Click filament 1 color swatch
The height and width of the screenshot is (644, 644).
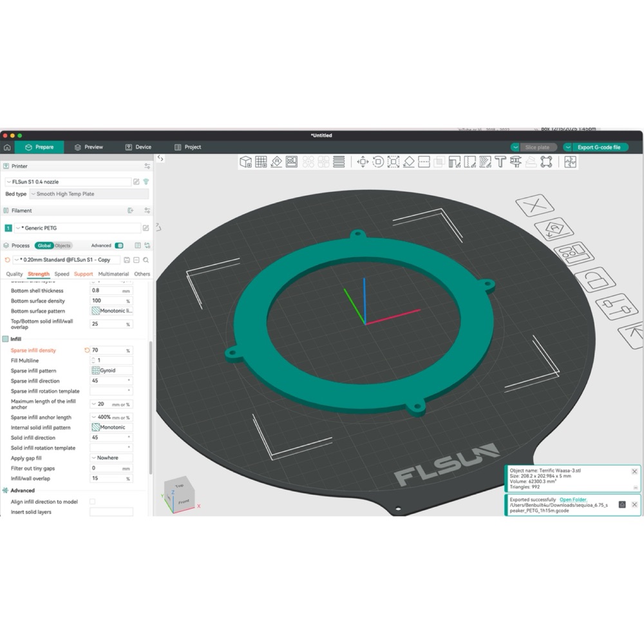[8, 228]
